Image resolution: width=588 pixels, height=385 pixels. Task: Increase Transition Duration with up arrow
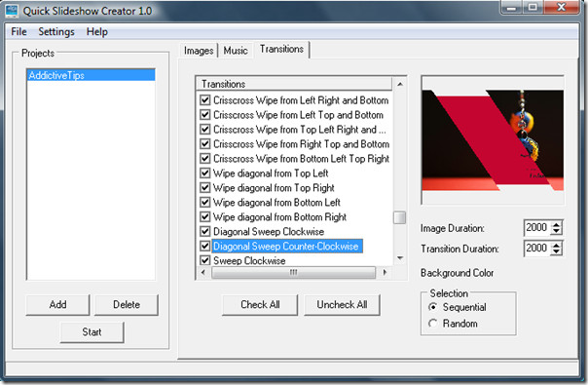tap(557, 245)
